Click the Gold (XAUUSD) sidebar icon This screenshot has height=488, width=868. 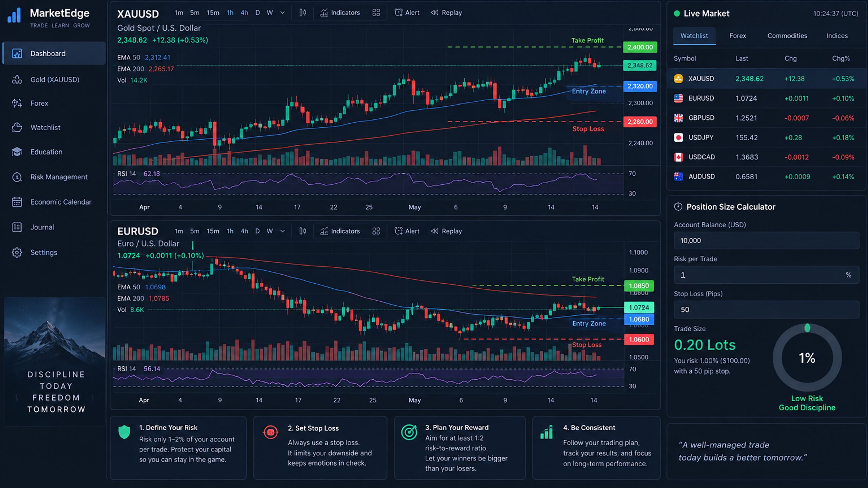17,80
